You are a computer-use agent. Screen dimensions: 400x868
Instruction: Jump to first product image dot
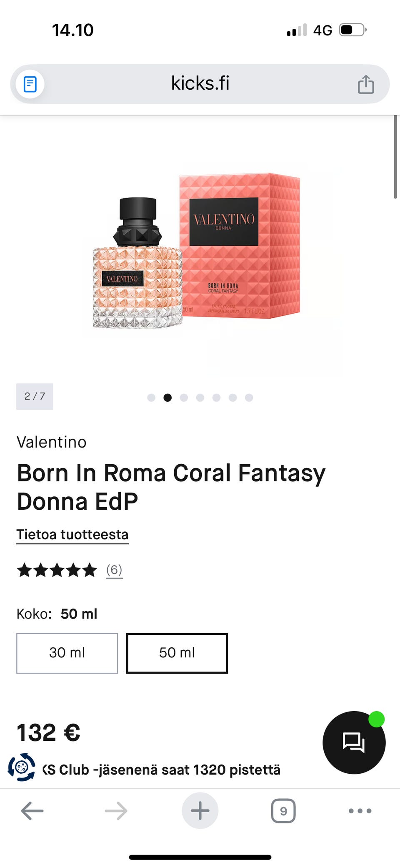[151, 398]
